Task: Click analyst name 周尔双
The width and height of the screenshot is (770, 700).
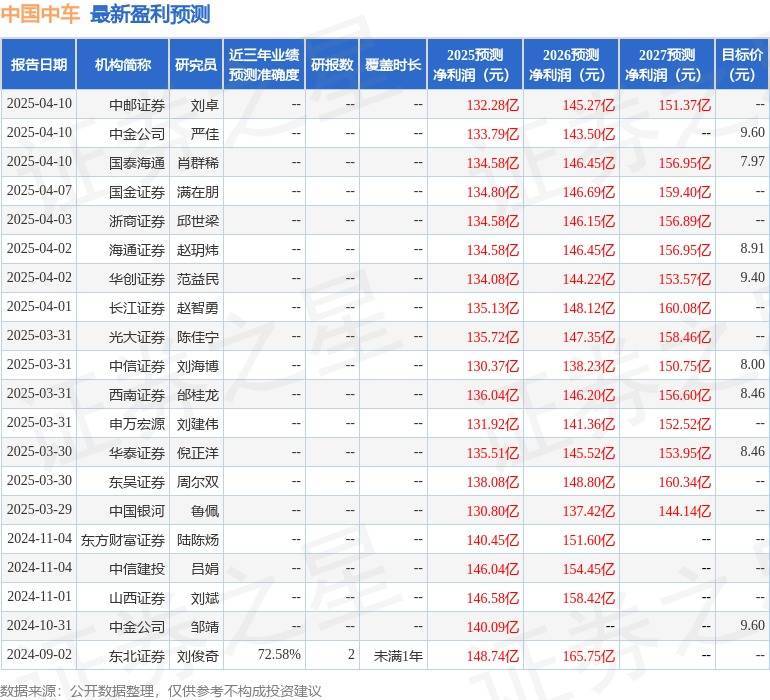Action: click(198, 481)
